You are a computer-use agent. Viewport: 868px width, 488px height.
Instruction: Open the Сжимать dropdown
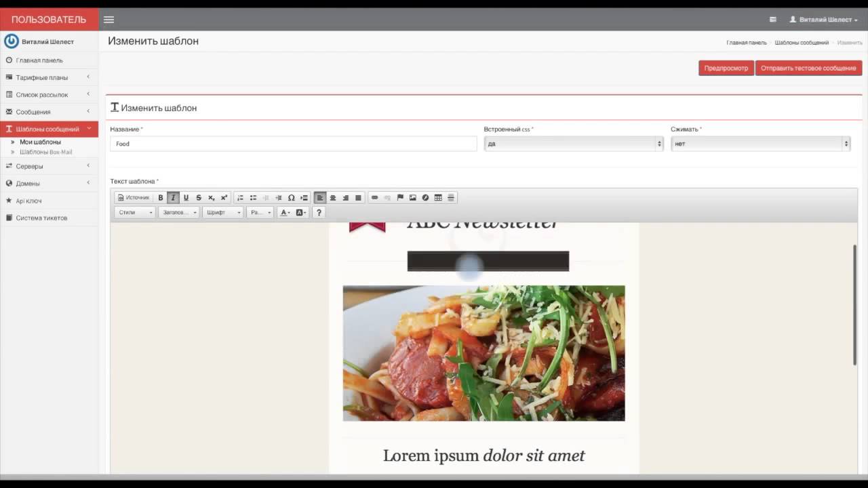click(x=760, y=144)
